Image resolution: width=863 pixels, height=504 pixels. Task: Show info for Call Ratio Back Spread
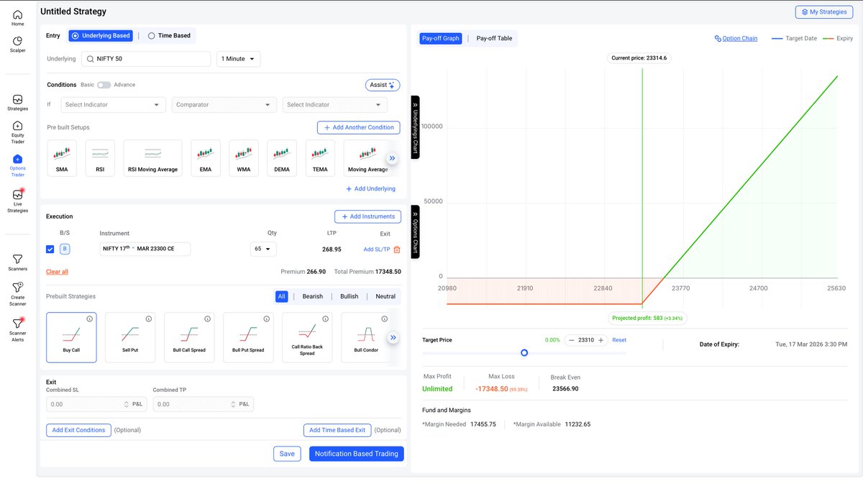click(x=325, y=319)
